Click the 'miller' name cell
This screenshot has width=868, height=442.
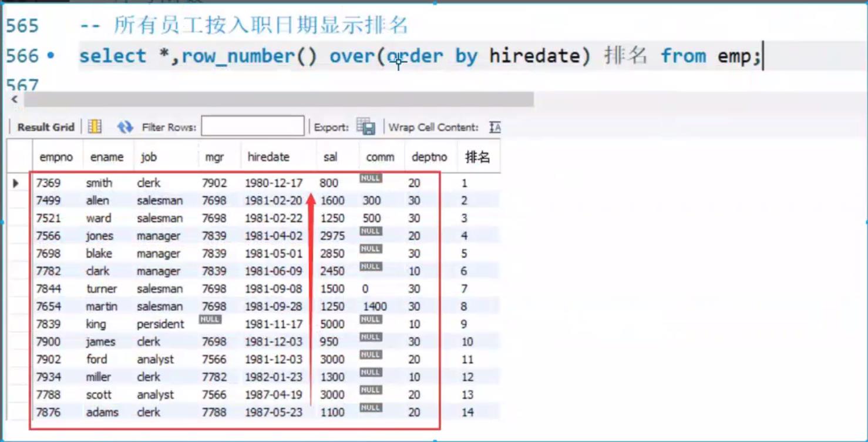[99, 377]
